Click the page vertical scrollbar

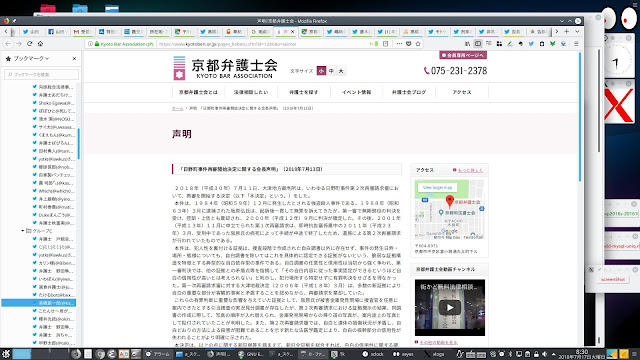[x=580, y=116]
